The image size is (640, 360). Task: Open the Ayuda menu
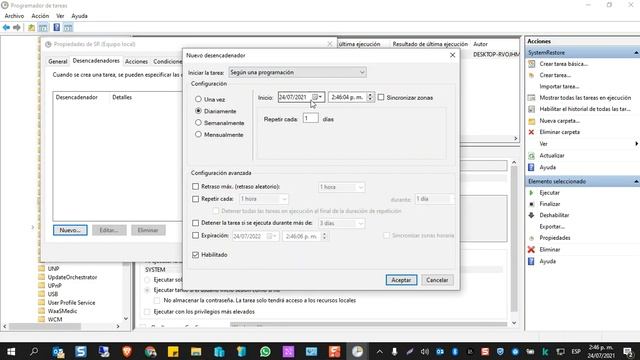(x=79, y=16)
